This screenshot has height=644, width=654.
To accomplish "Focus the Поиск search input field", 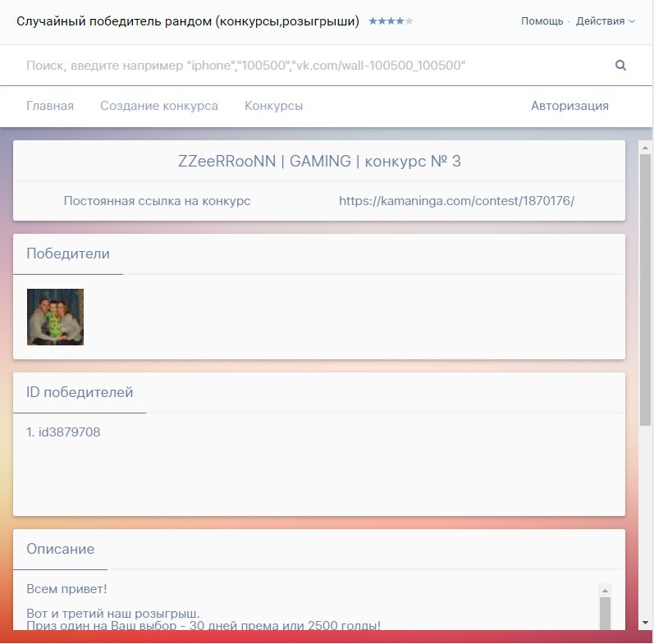I will pyautogui.click(x=313, y=66).
